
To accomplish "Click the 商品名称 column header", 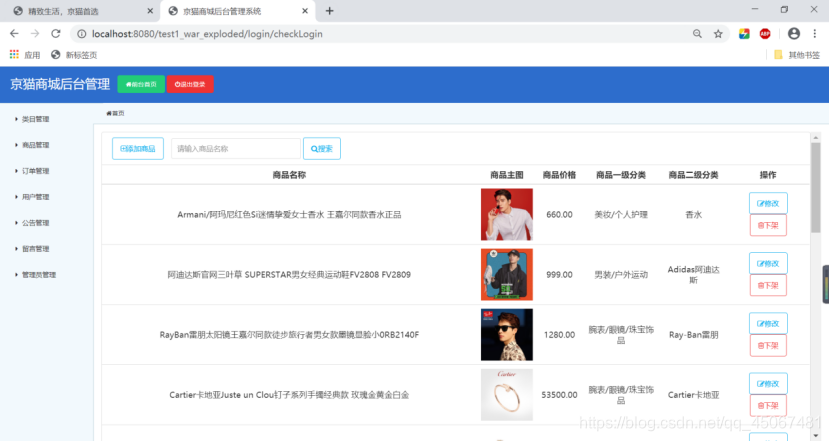I will 289,175.
